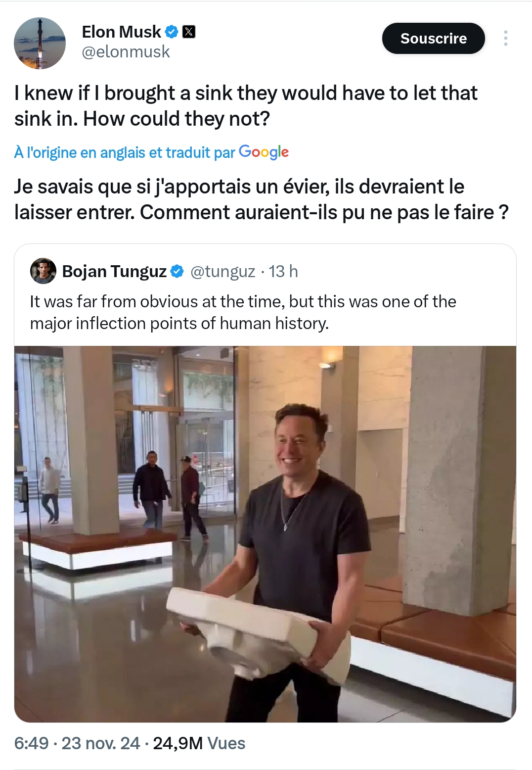The width and height of the screenshot is (532, 770).
Task: Click the Bojan Tunguz name in quoted post
Action: click(x=114, y=271)
